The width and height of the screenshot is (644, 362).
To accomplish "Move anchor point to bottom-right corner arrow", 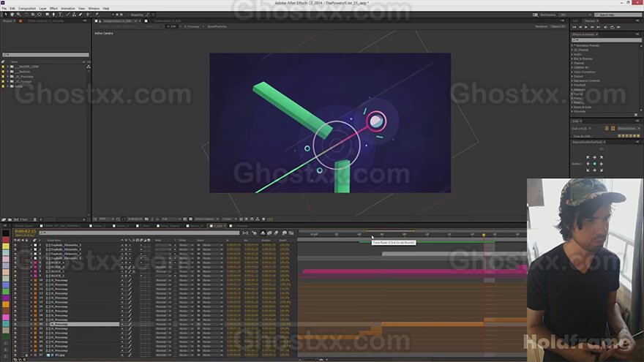I will (602, 170).
